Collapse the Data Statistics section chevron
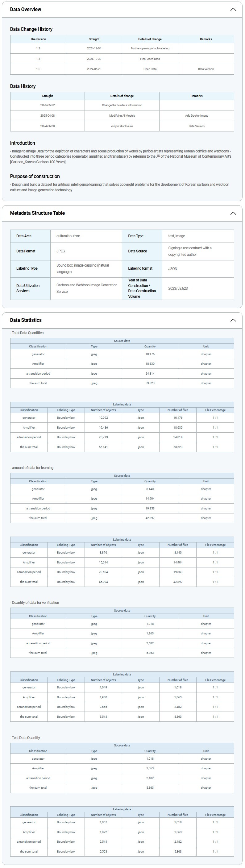 233,320
